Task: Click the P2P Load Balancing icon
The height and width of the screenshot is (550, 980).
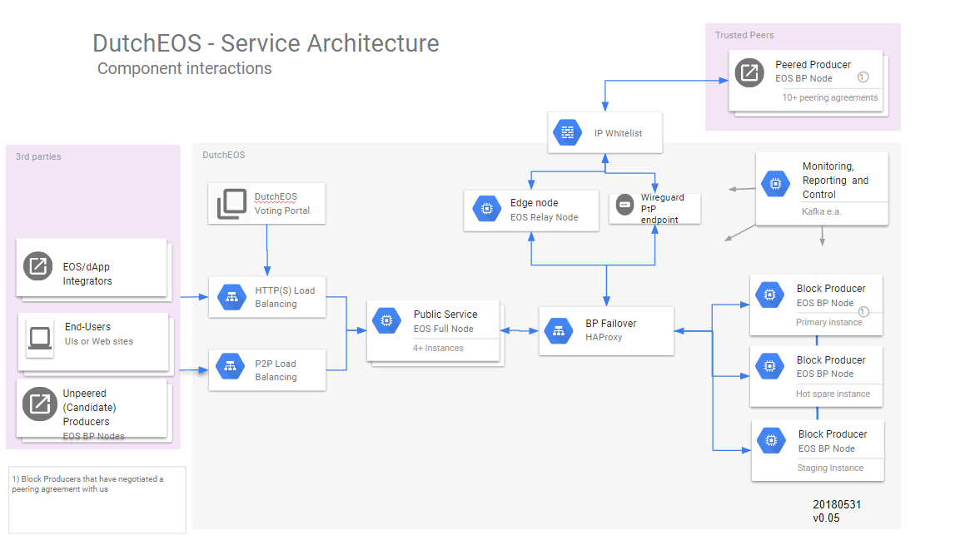Action: click(231, 366)
